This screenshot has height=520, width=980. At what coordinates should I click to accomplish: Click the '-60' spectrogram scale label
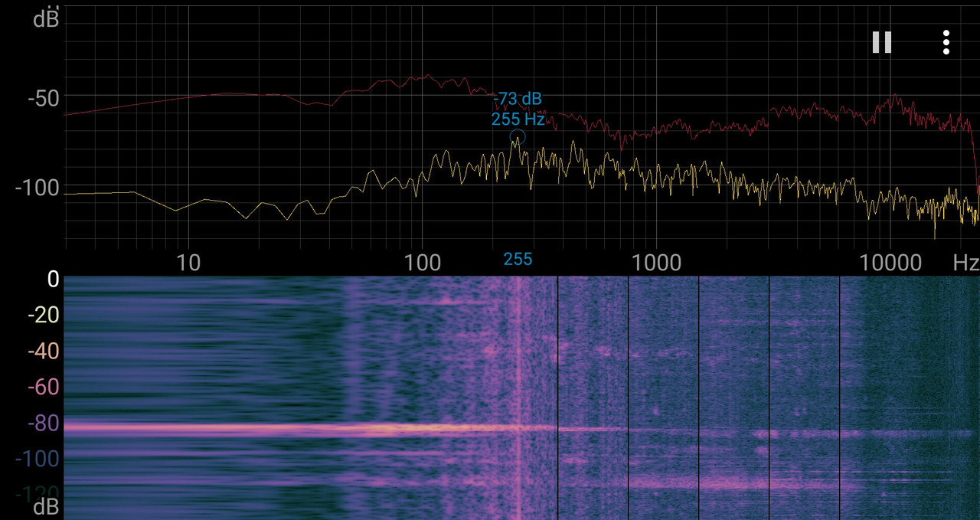(43, 388)
